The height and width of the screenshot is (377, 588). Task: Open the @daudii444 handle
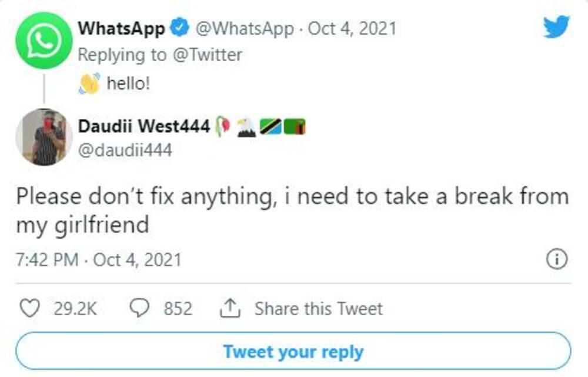tap(125, 151)
